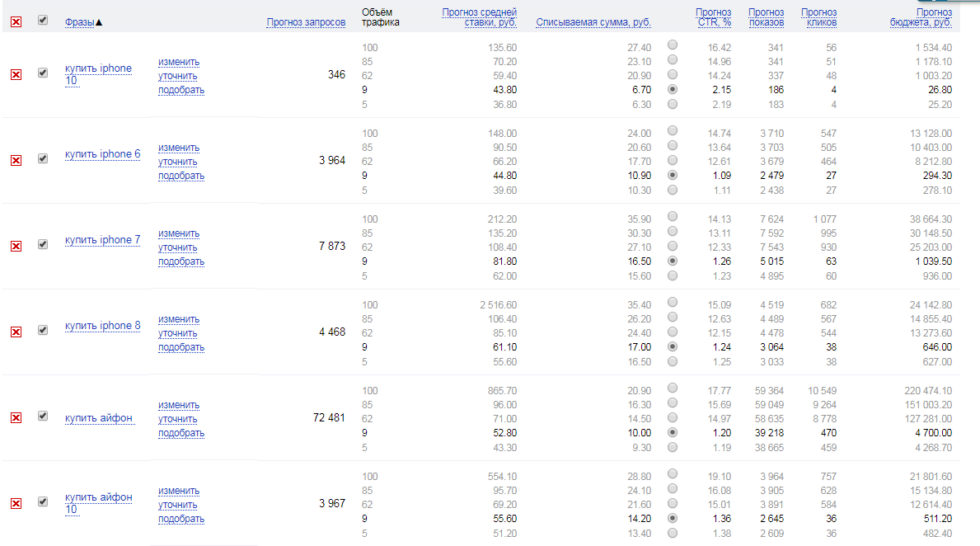Toggle the select-all checkbox in header
The image size is (980, 546).
tap(43, 21)
